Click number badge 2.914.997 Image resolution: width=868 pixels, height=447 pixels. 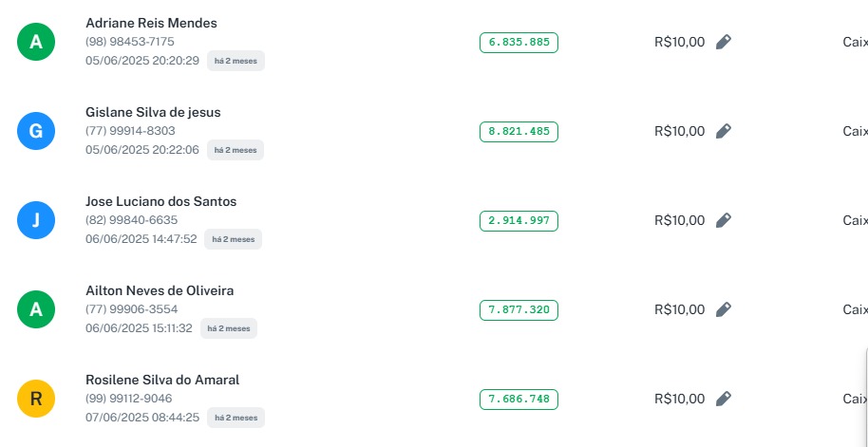click(519, 220)
